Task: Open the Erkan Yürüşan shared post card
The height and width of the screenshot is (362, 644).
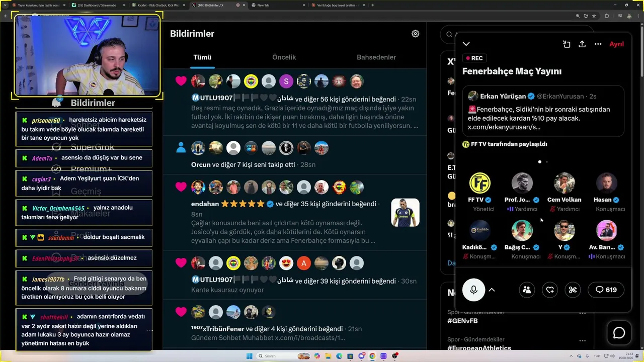Action: [543, 111]
